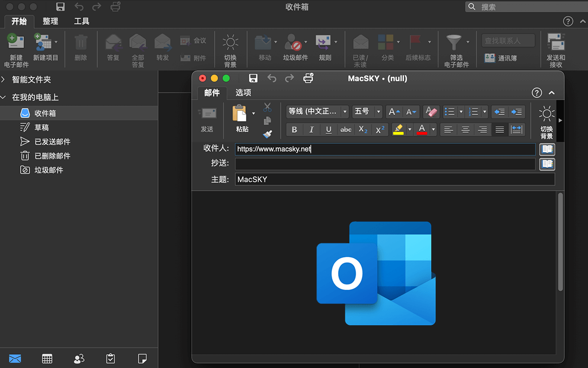Align text right

pos(483,130)
